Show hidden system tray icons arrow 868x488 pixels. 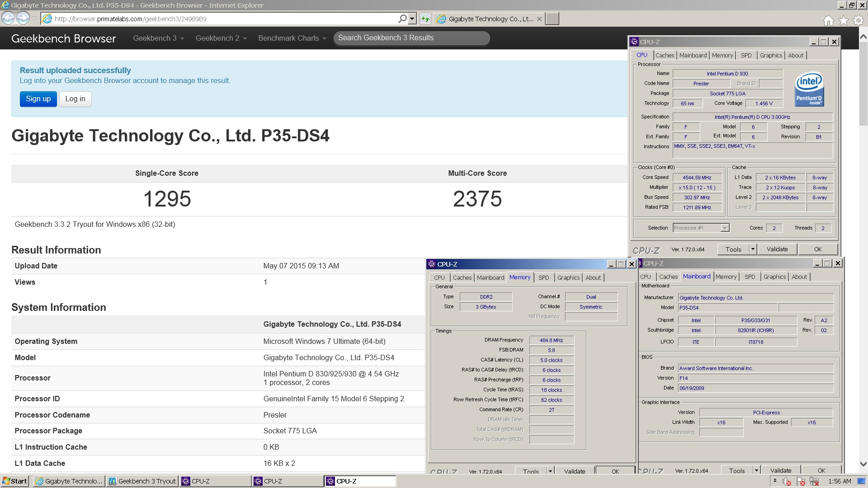pos(775,481)
